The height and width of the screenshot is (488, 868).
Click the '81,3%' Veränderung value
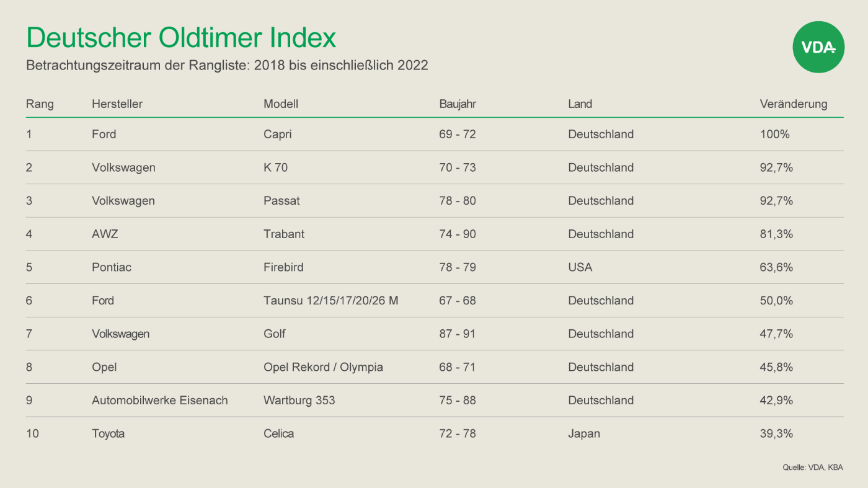point(776,234)
